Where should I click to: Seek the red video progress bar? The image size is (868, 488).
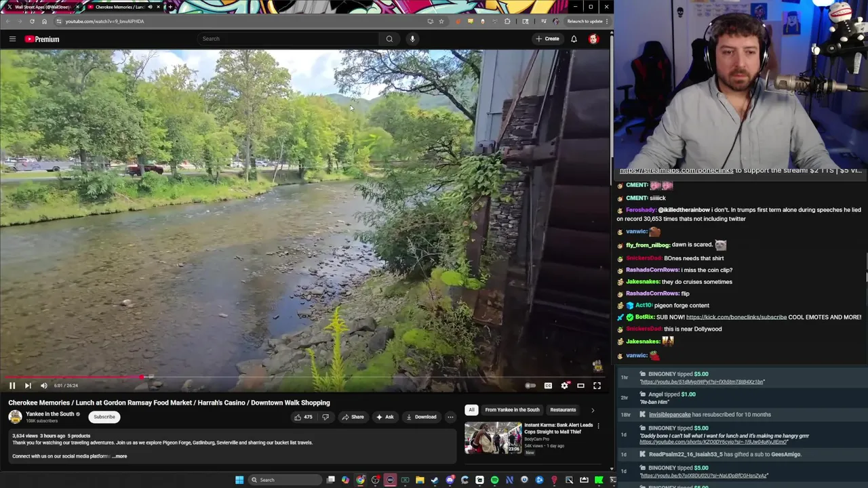tap(305, 377)
